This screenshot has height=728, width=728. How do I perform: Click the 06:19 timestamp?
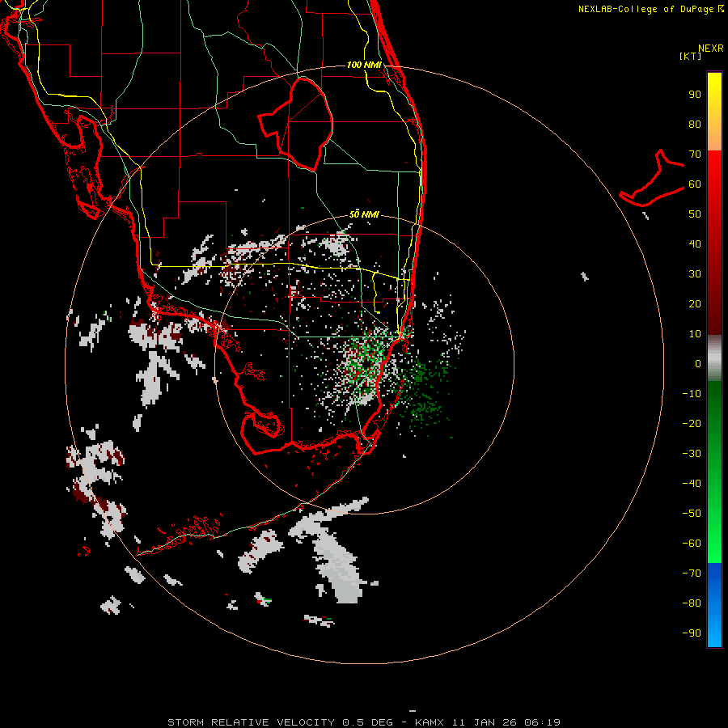coord(542,722)
